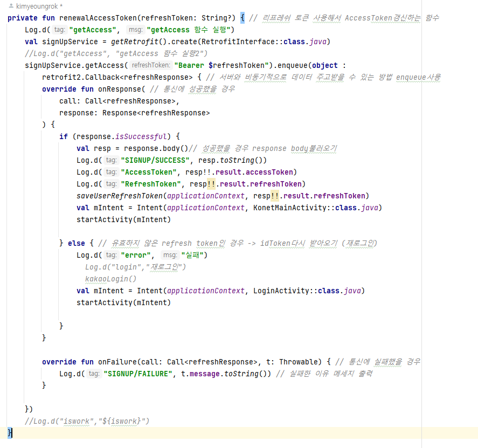Click the highlighted opening brace on first line
The image size is (478, 448).
click(x=242, y=18)
